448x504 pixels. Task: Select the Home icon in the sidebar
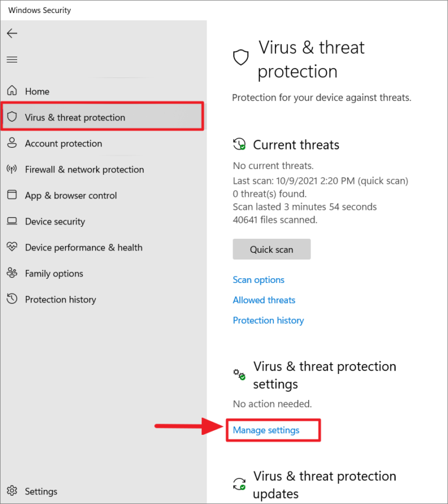point(12,91)
